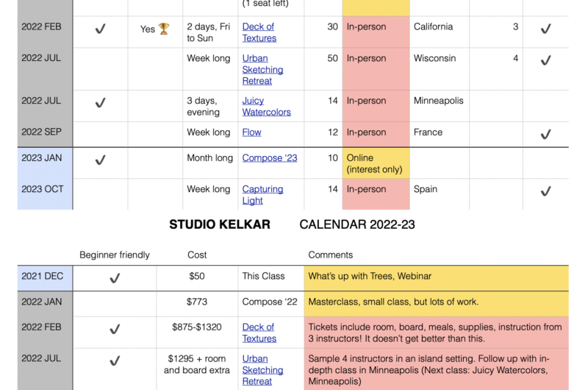Viewport: 588px width, 390px height.
Task: Click the checkmark in the Spain row
Action: pyautogui.click(x=545, y=191)
